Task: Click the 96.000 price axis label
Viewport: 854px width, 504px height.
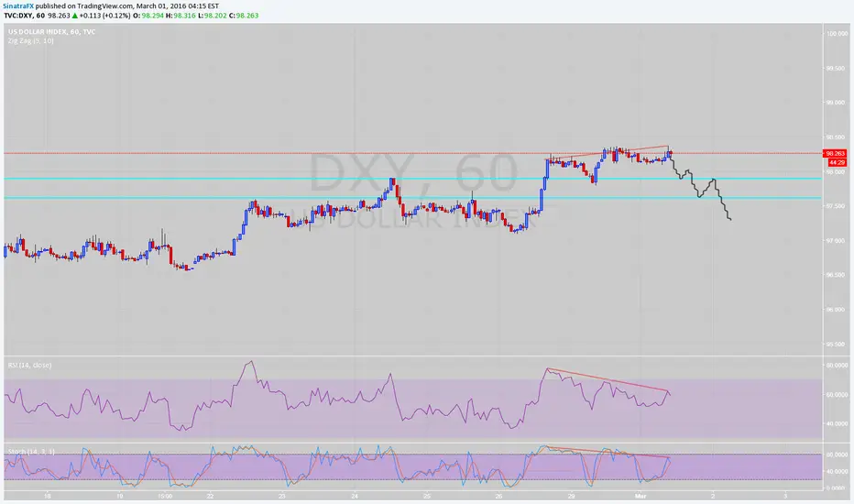Action: tap(838, 310)
